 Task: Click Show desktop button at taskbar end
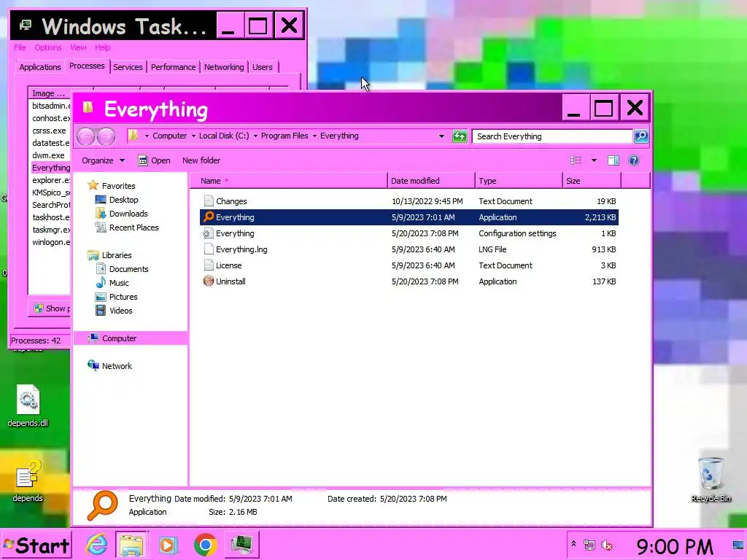click(x=738, y=545)
